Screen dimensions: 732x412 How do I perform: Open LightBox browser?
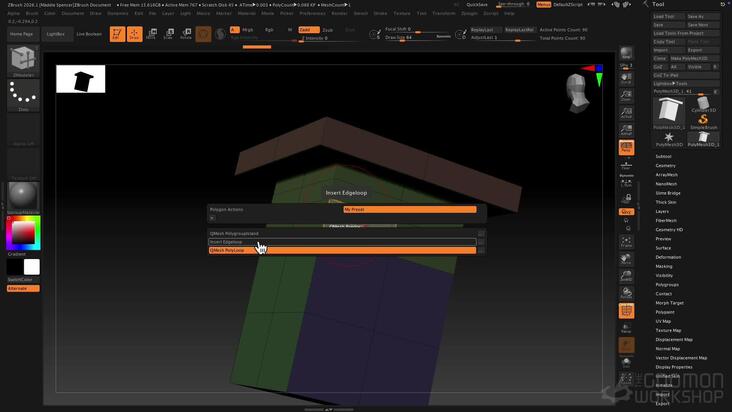click(56, 34)
